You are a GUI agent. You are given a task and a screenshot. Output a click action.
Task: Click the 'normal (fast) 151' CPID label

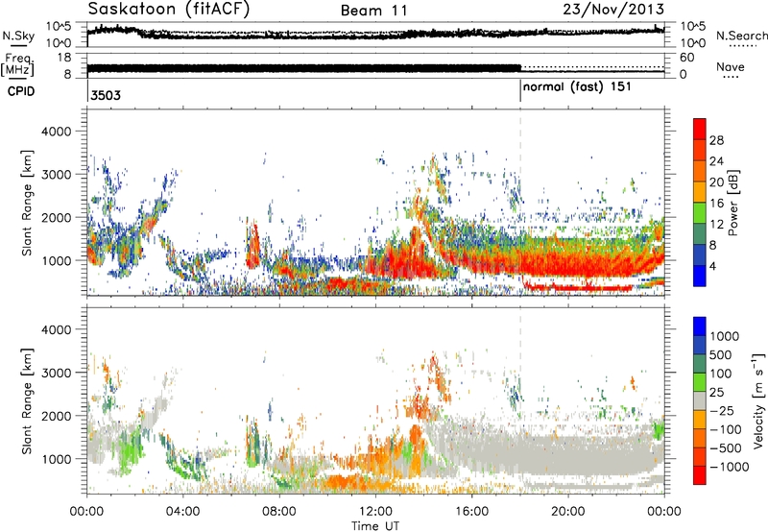(x=577, y=87)
